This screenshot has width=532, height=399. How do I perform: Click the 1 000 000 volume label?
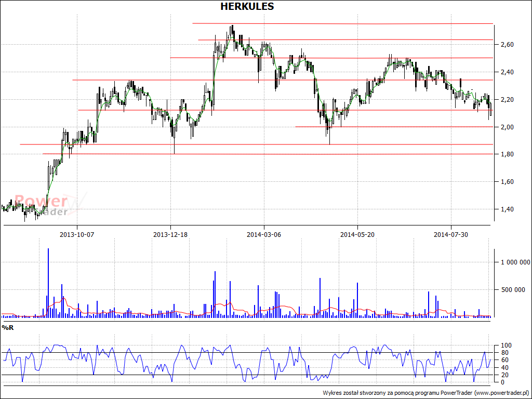515,262
